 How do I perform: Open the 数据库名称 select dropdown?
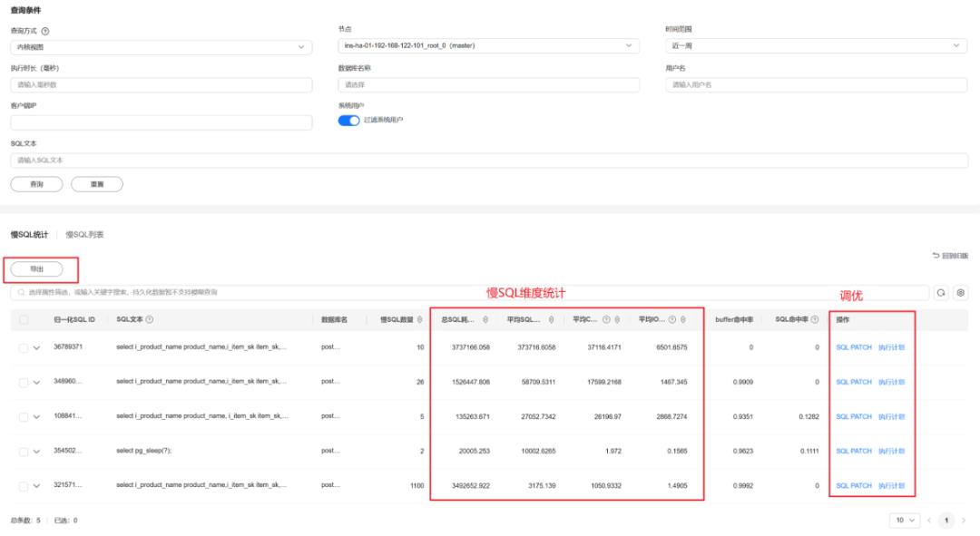pyautogui.click(x=489, y=85)
